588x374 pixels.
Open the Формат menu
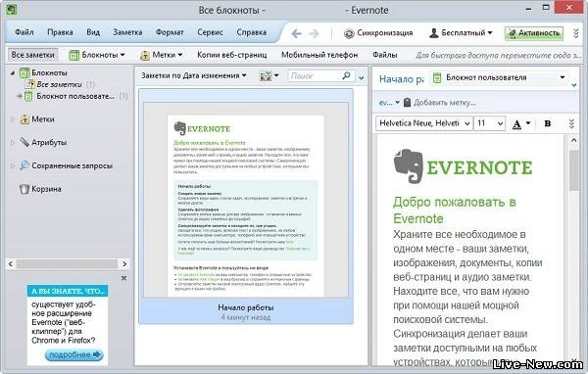tap(170, 32)
